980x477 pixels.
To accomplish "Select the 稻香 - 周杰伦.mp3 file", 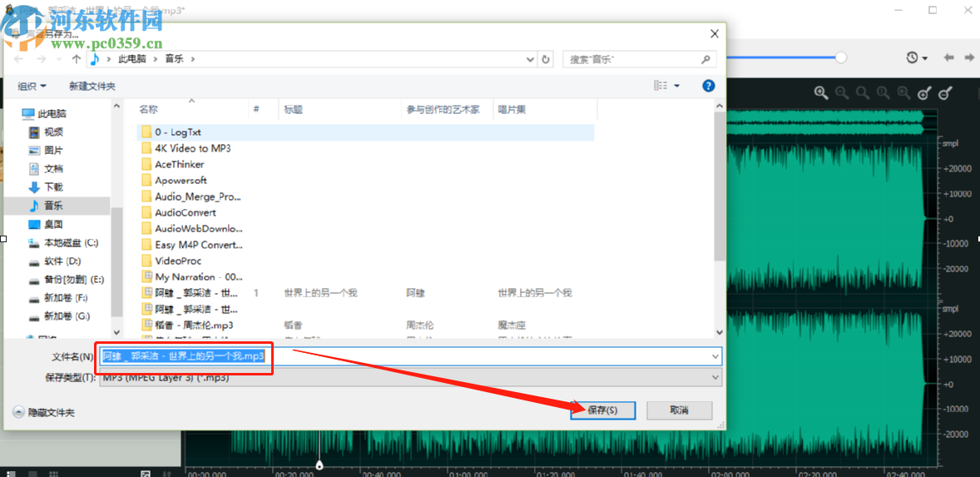I will [187, 325].
